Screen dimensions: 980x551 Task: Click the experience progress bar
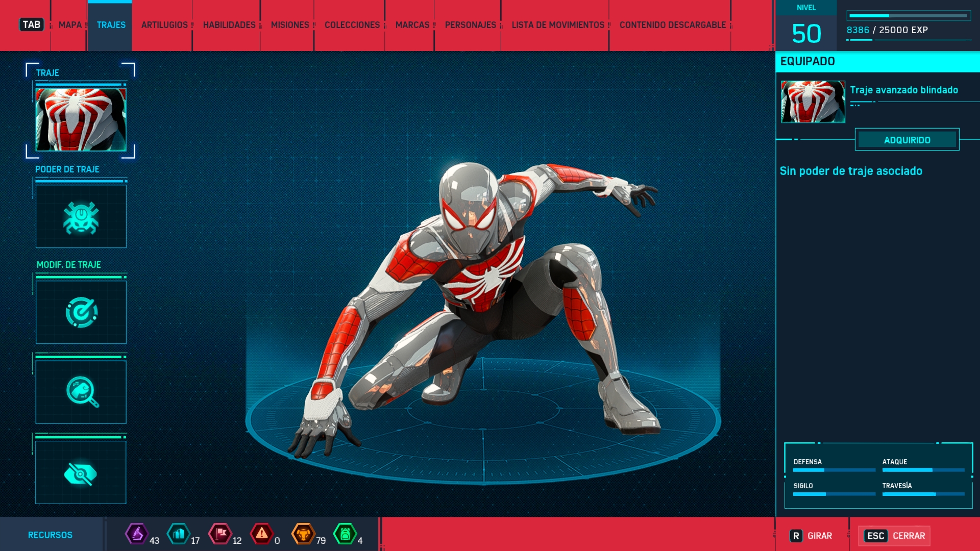[909, 16]
